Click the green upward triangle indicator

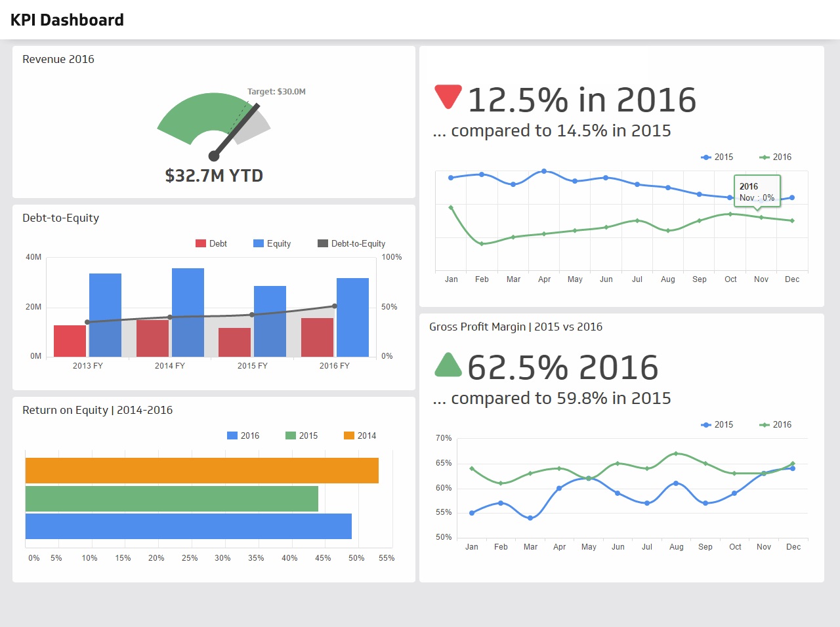tap(448, 366)
